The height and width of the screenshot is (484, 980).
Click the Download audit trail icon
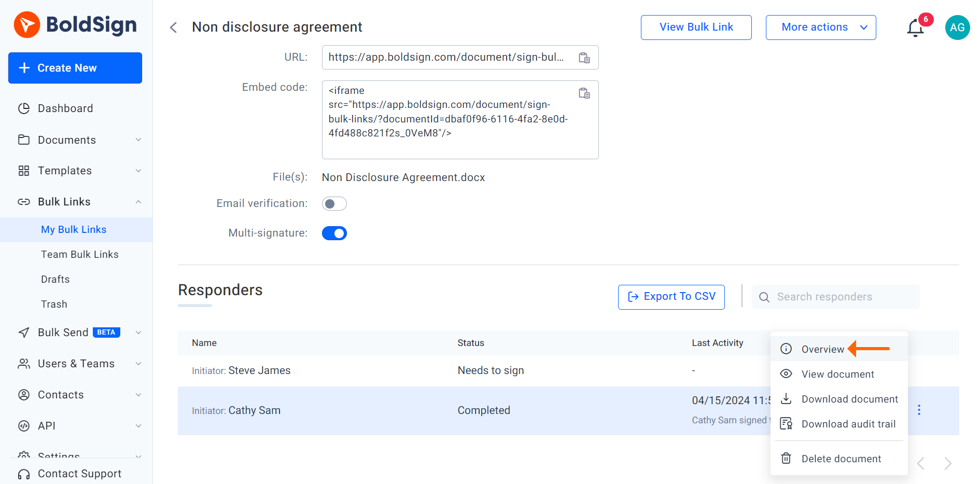(786, 424)
